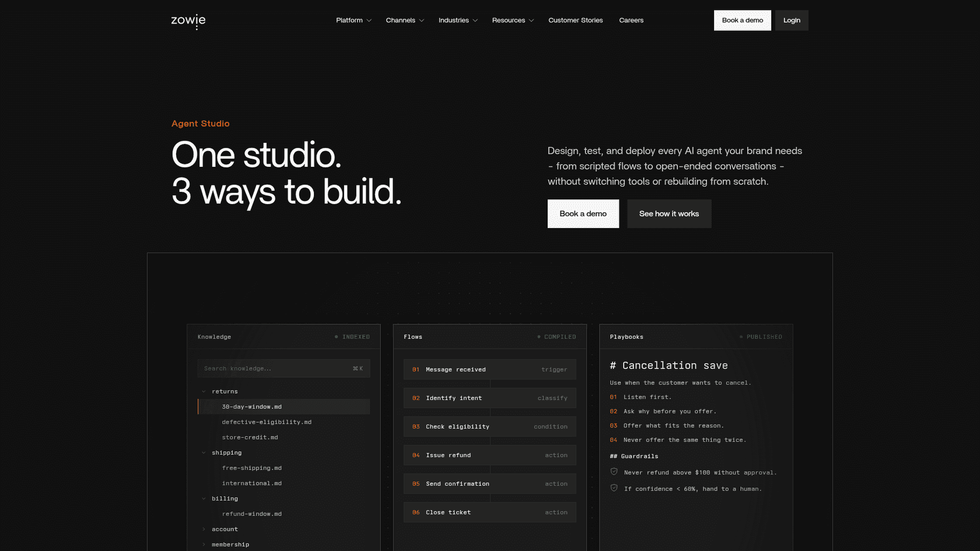Click the COMPILED status label
This screenshot has height=551, width=980.
pos(560,337)
